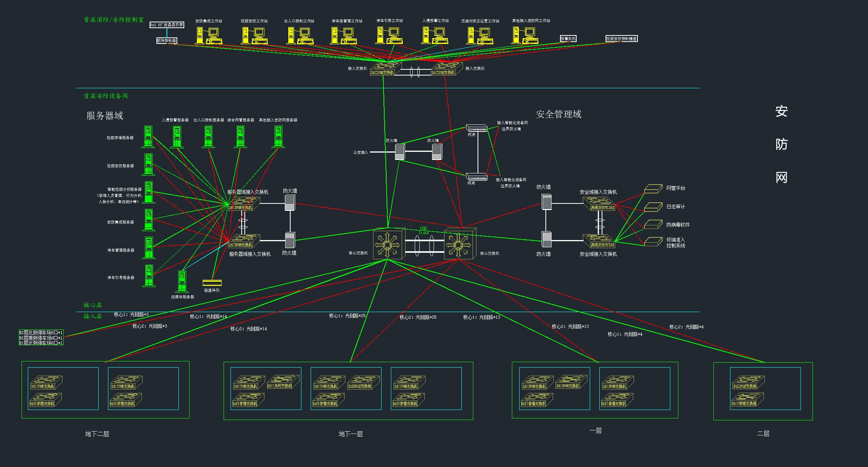Select the 24口光纤交换机 in 地下一层

[x=283, y=381]
